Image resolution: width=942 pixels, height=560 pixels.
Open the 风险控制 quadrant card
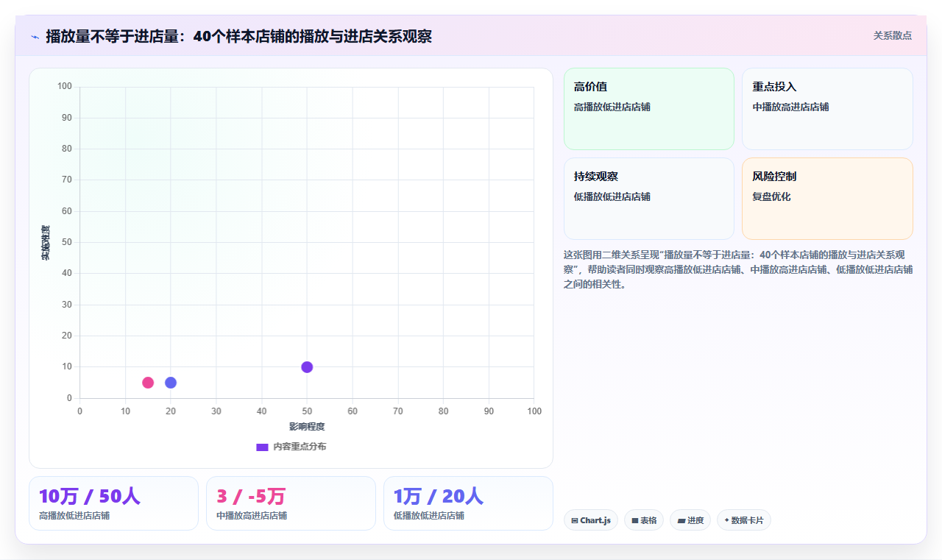pyautogui.click(x=827, y=199)
